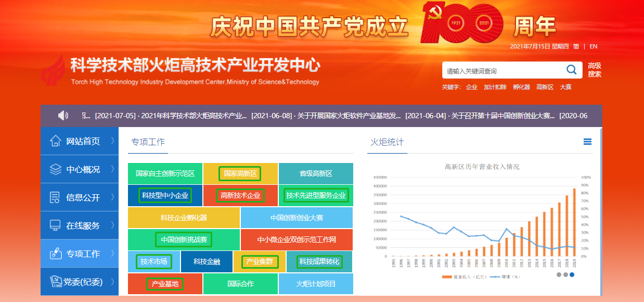Switch language to EN

coord(593,46)
